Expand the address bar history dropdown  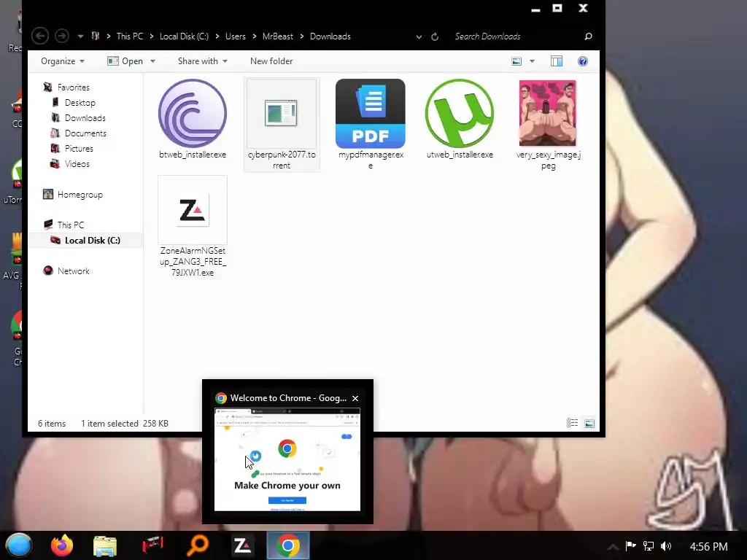(419, 36)
